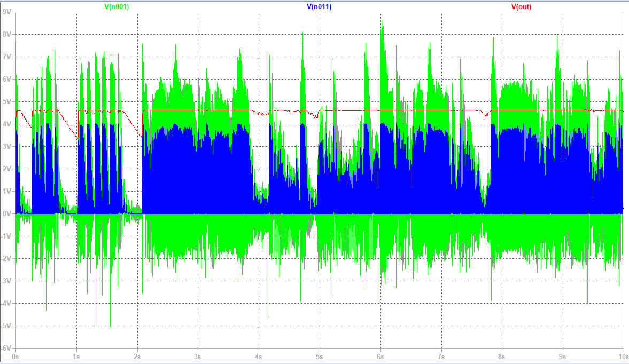Viewport: 629px width, 364px height.
Task: Click the 6s time axis label
Action: coord(380,355)
